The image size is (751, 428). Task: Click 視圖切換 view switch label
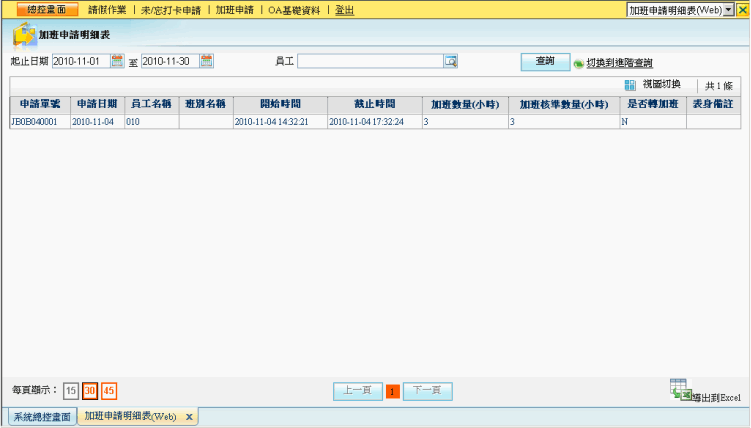[x=661, y=84]
